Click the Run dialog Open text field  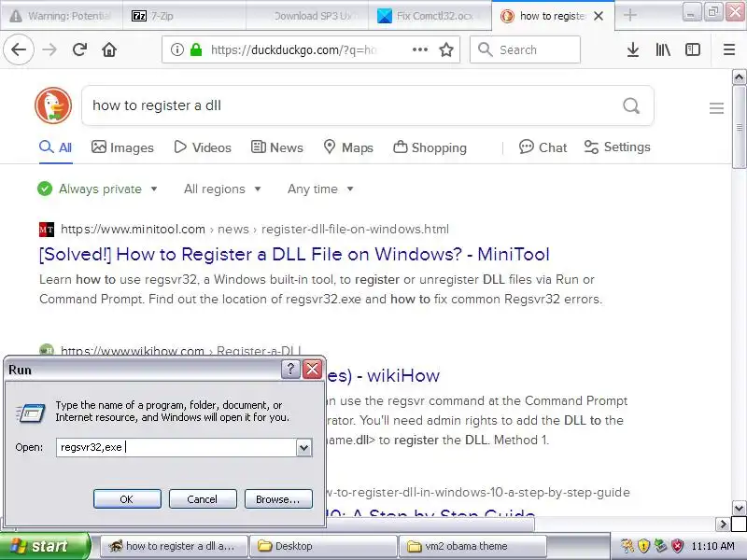[176, 448]
